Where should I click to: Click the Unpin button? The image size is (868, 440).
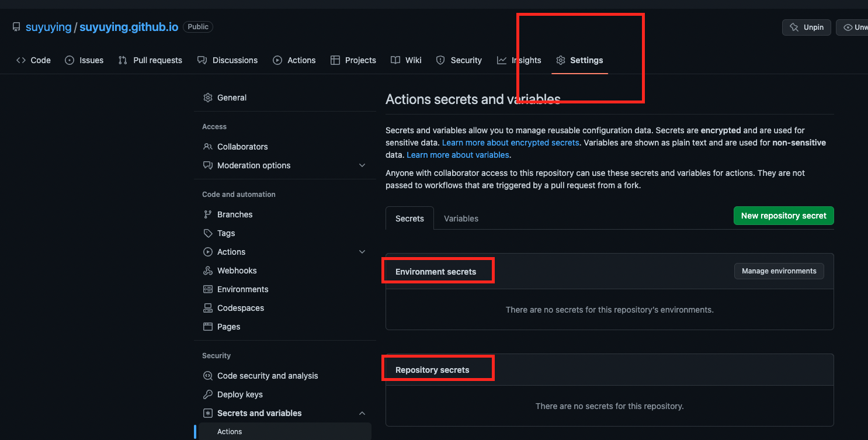point(807,27)
